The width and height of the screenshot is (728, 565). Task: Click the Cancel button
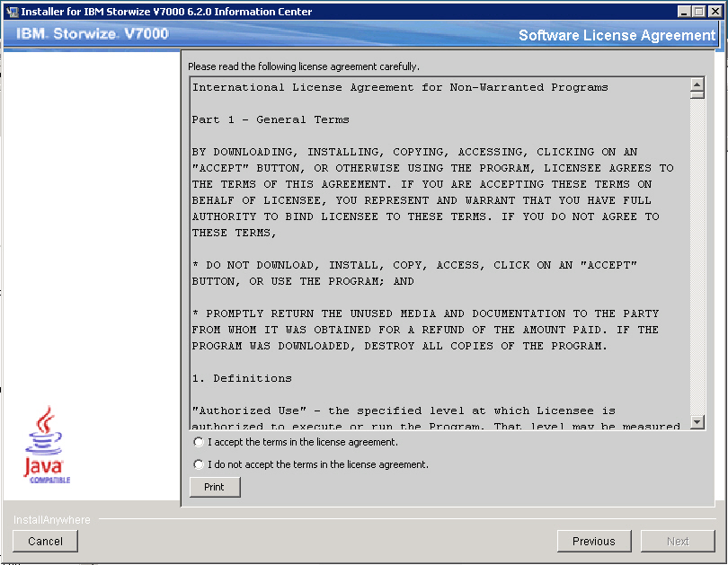point(45,542)
